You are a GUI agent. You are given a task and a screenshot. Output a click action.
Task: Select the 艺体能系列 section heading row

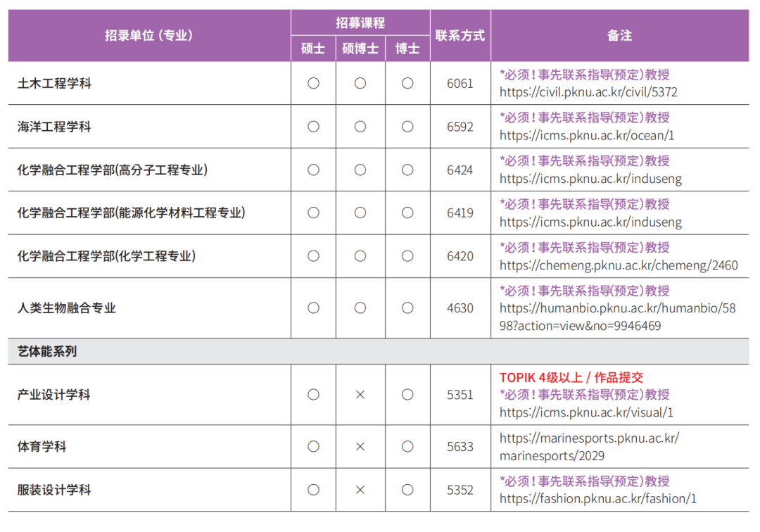(47, 351)
